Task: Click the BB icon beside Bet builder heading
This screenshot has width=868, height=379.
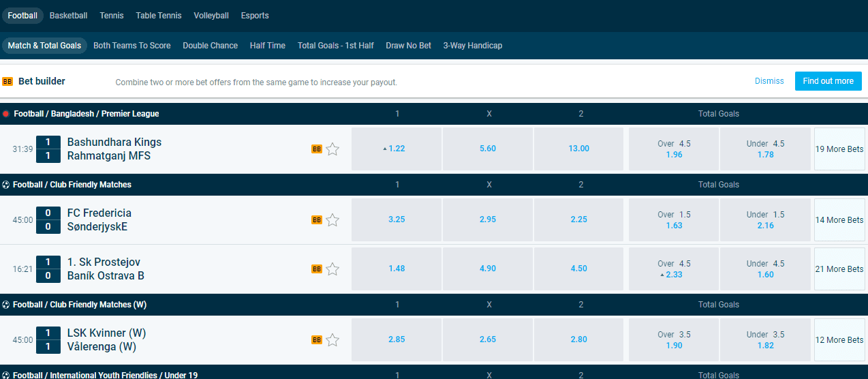Action: point(7,81)
